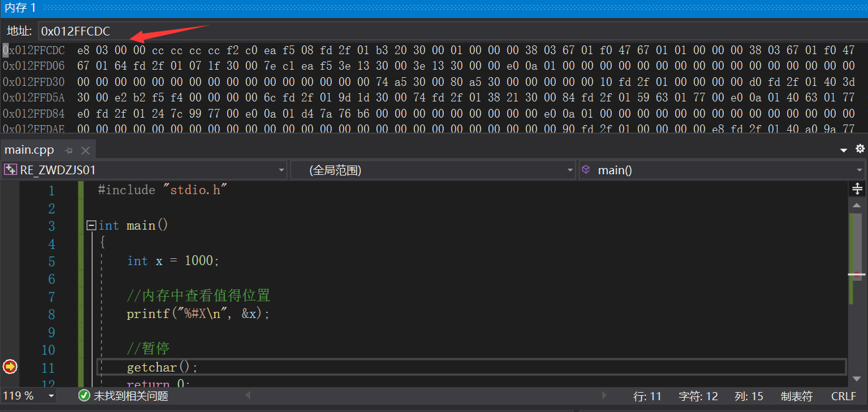
Task: Click the editor split window icon
Action: [x=857, y=189]
